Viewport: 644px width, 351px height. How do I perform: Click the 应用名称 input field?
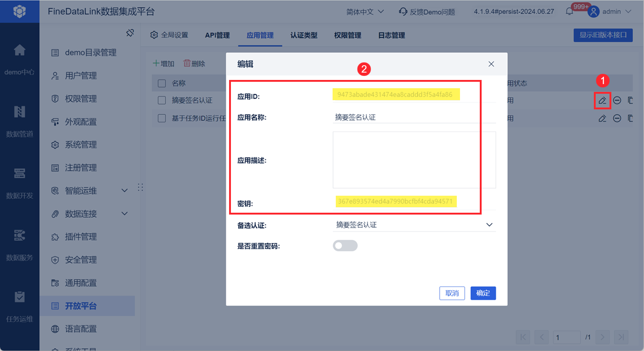(414, 117)
